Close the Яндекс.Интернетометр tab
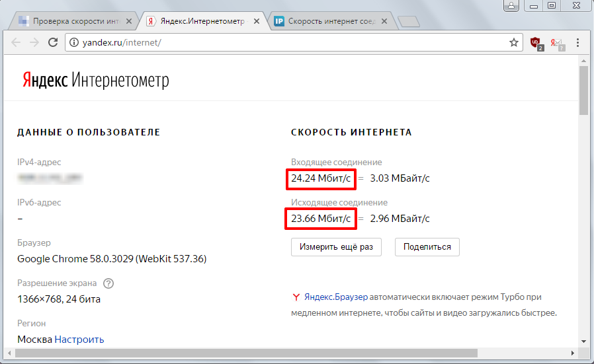The height and width of the screenshot is (364, 594). pos(257,21)
